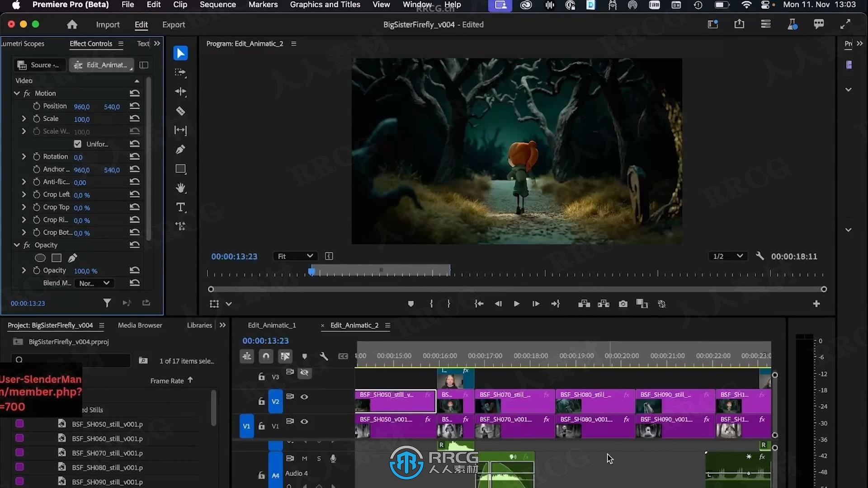Mute the Audio 4 track
868x488 pixels.
coord(305,459)
